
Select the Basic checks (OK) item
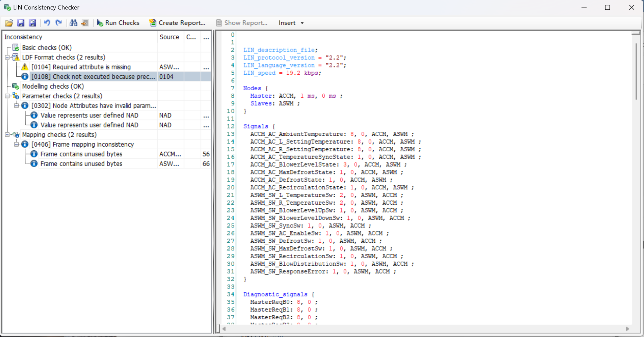tap(47, 48)
